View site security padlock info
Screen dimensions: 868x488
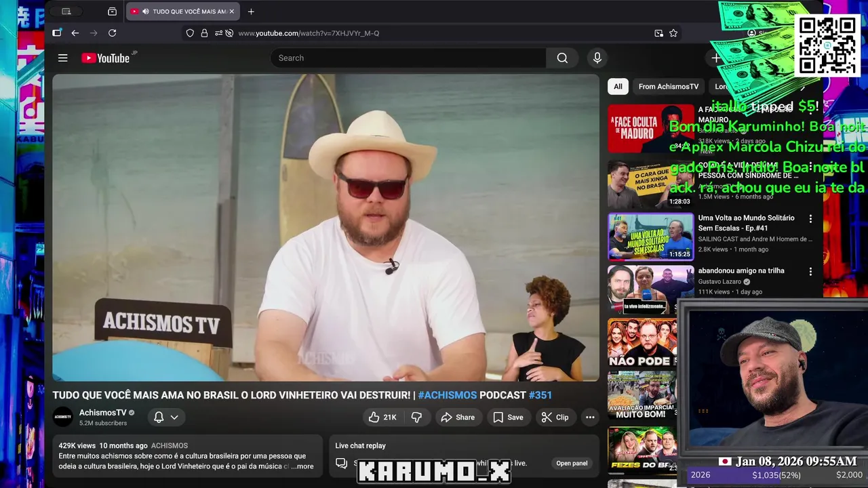click(204, 33)
